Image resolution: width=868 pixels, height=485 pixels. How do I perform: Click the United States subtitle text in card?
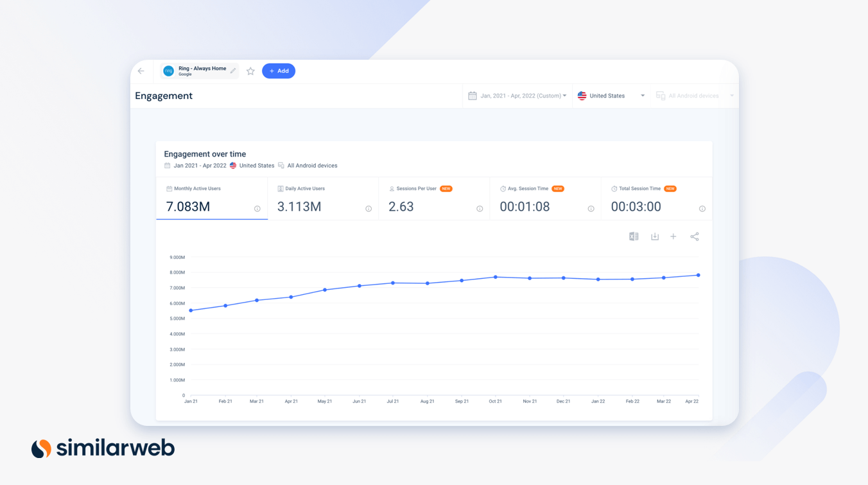pos(257,166)
